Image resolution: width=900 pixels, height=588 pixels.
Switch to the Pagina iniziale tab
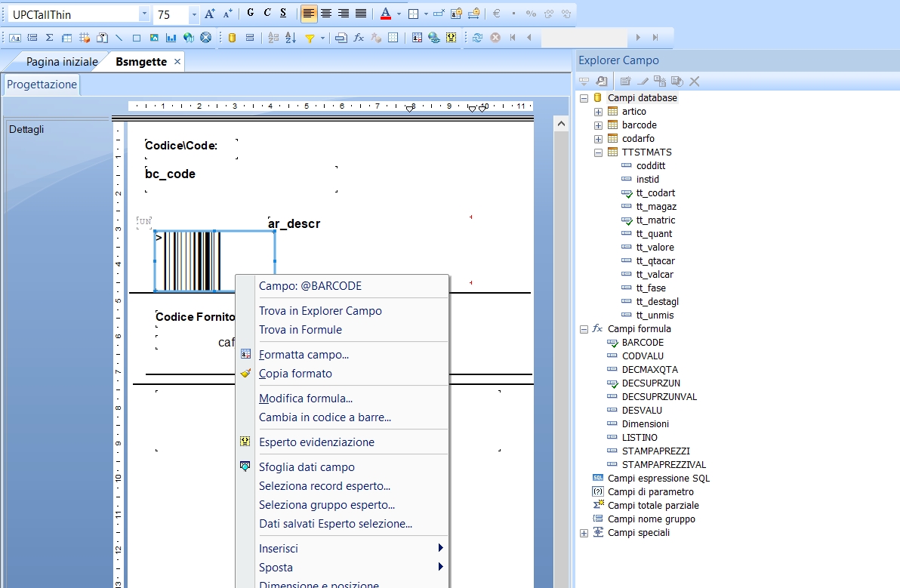tap(62, 62)
